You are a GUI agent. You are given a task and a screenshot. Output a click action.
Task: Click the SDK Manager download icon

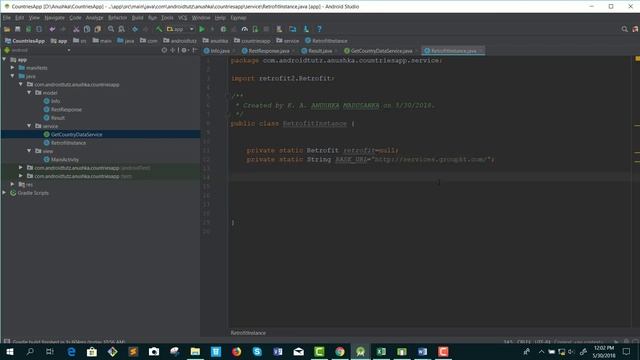point(306,29)
